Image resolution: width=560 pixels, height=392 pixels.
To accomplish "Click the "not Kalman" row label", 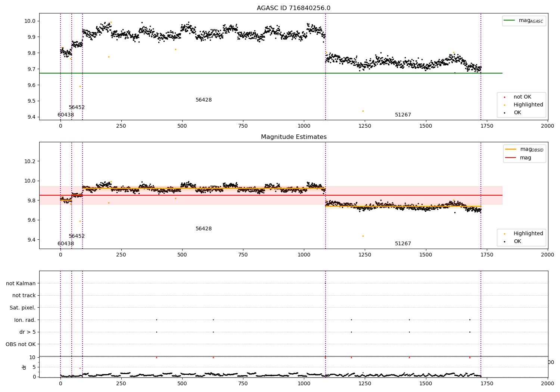I will [x=21, y=283].
